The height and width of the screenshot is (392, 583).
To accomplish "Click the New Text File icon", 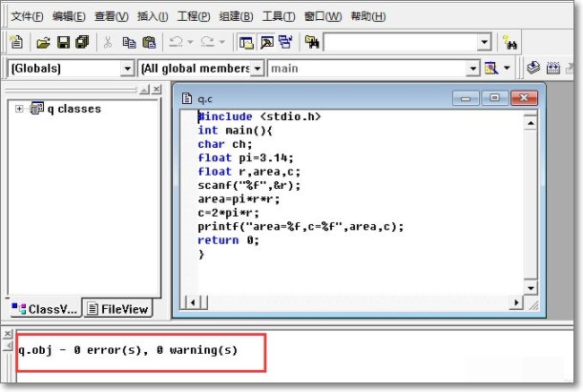I will click(16, 42).
